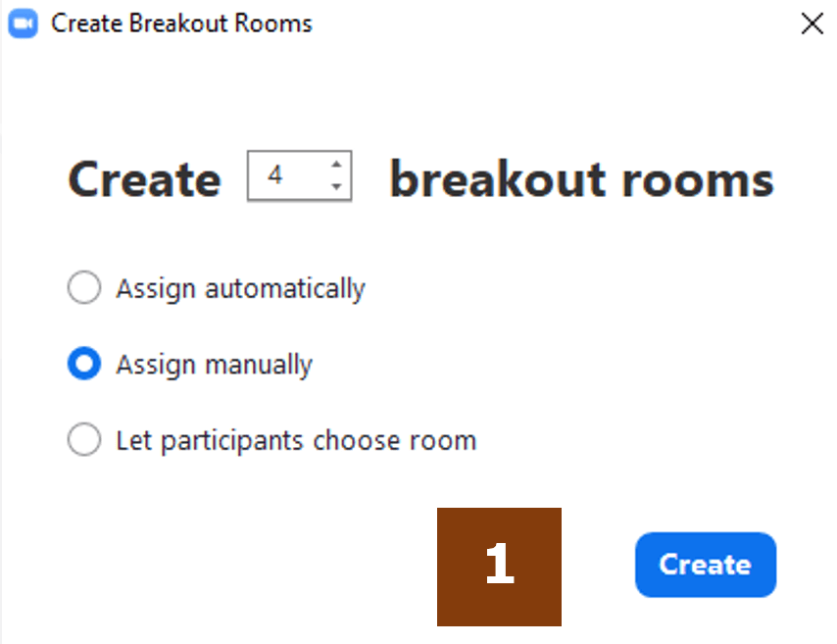
Task: Click the blue Create button
Action: [x=706, y=565]
